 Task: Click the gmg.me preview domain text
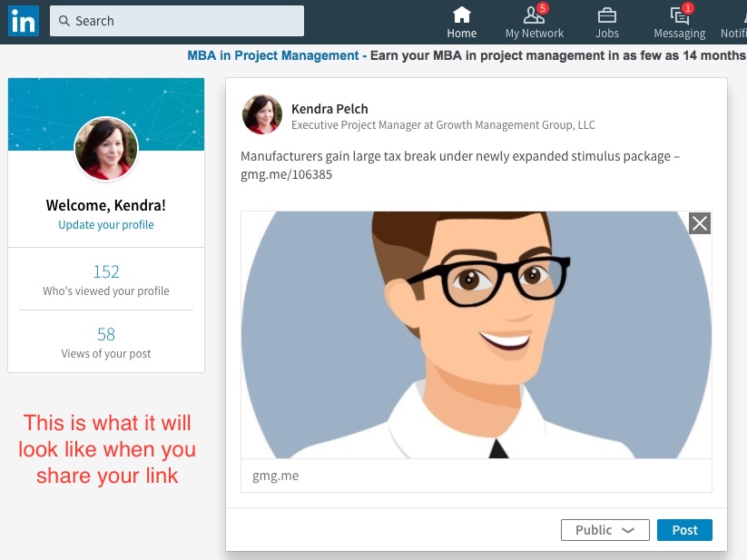click(x=275, y=476)
